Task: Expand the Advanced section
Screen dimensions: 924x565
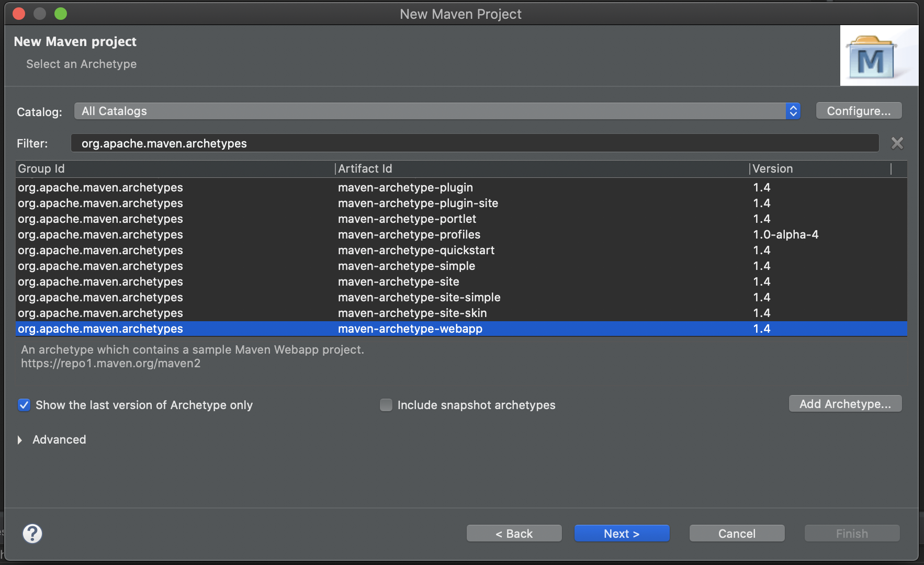Action: (x=20, y=440)
